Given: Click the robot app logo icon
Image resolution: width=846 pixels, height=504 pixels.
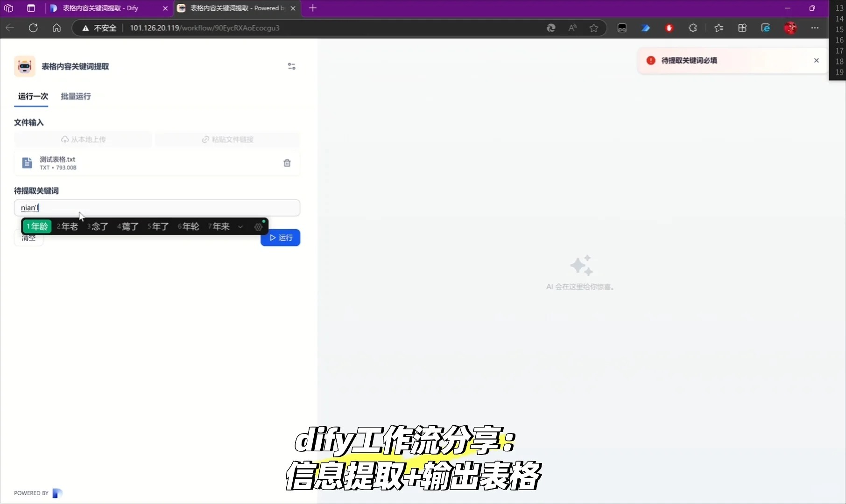Looking at the screenshot, I should [24, 66].
